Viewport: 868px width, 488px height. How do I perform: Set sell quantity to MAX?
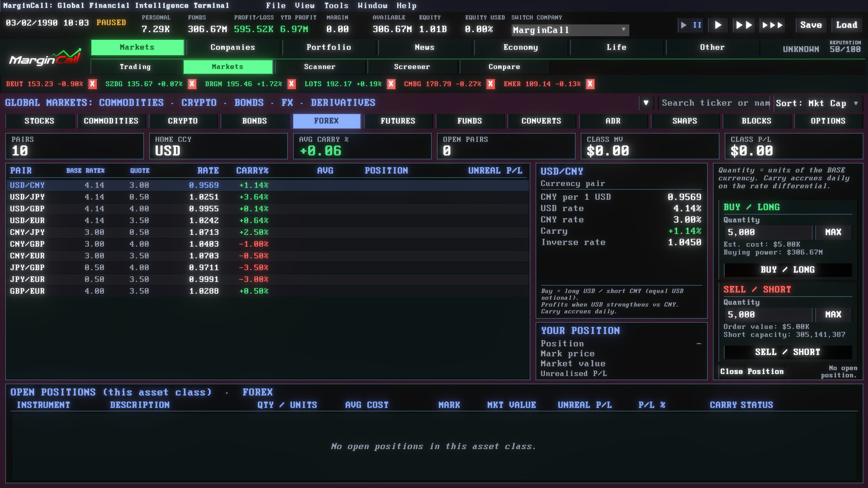click(x=833, y=314)
